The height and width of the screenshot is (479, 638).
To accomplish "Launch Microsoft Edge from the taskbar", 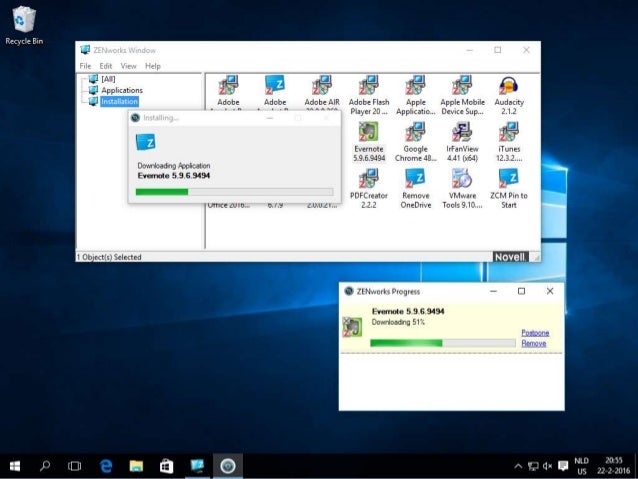I will pyautogui.click(x=106, y=466).
